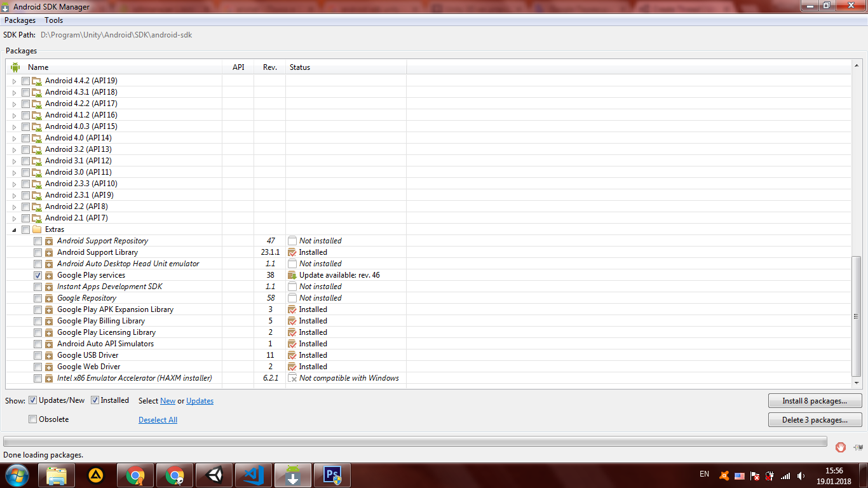Open Windows Explorer from the taskbar

[57, 475]
